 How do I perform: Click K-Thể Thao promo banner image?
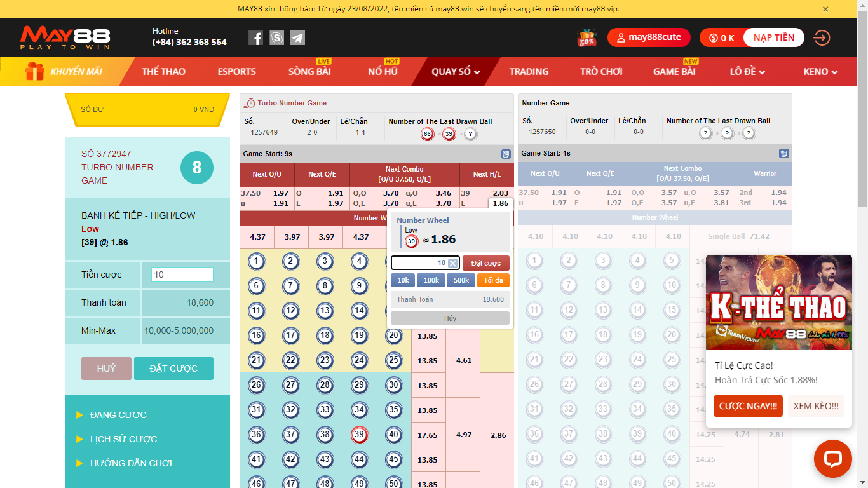point(779,302)
